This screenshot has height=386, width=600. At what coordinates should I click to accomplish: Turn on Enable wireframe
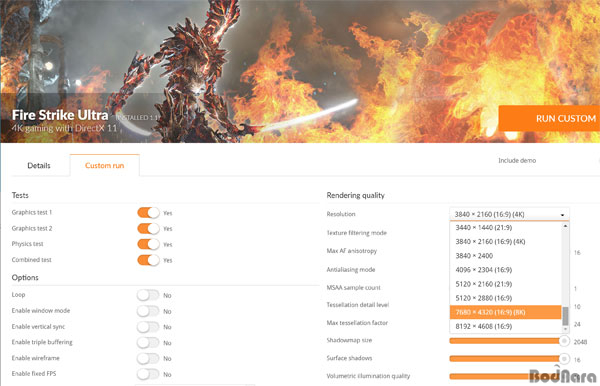pos(148,358)
